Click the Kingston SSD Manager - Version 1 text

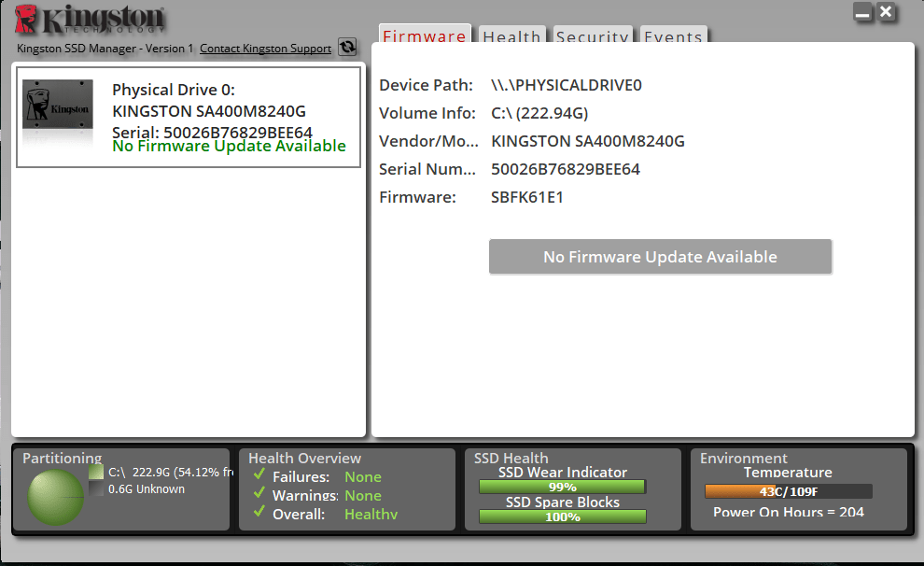coord(105,49)
